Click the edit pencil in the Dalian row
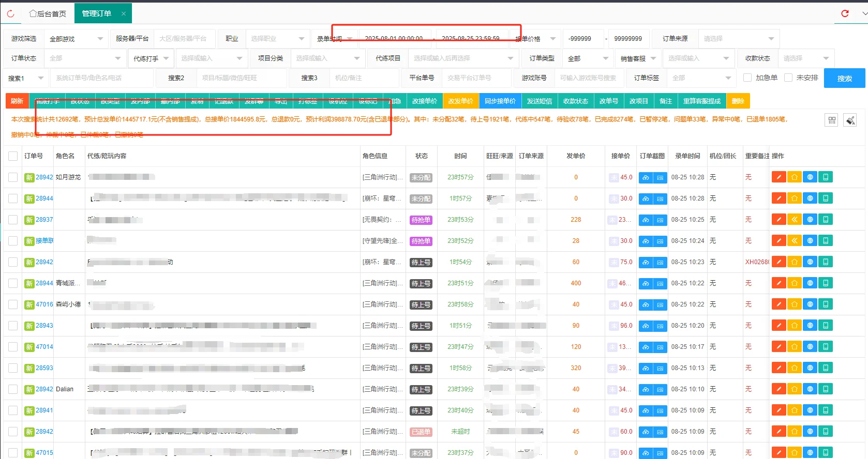The image size is (868, 459). tap(779, 389)
